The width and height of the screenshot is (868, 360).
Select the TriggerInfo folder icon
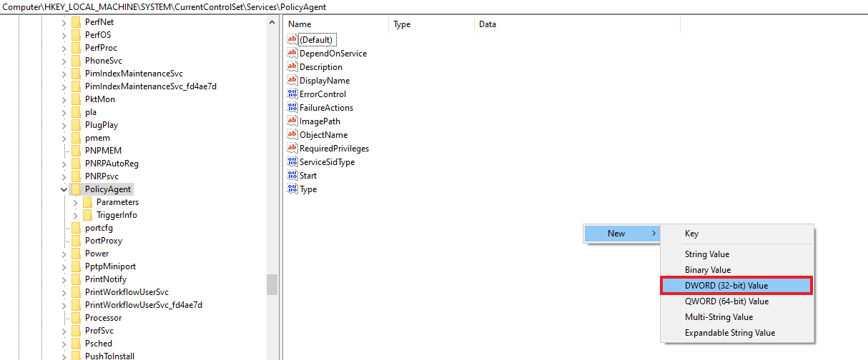87,215
